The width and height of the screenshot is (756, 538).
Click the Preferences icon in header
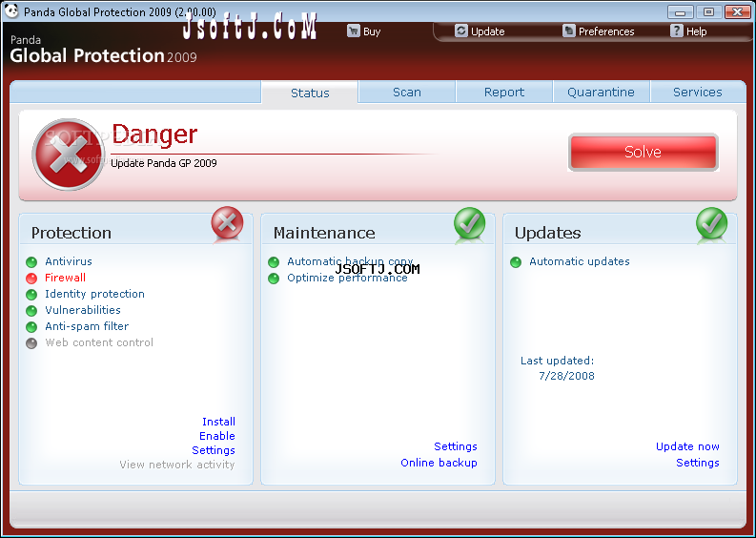pyautogui.click(x=569, y=31)
